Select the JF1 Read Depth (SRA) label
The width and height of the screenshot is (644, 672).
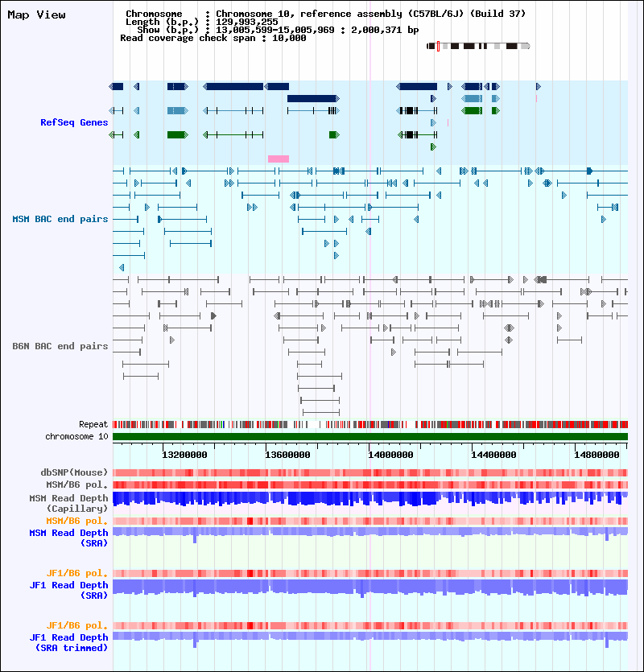(x=68, y=590)
